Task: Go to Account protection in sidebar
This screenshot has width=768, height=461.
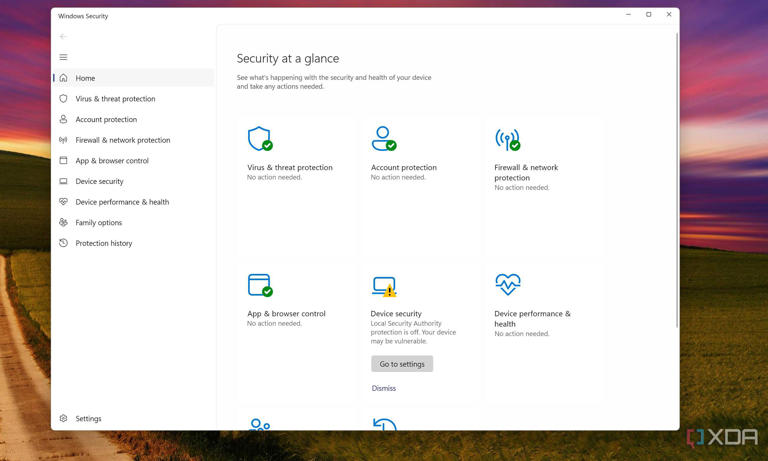Action: (x=106, y=120)
